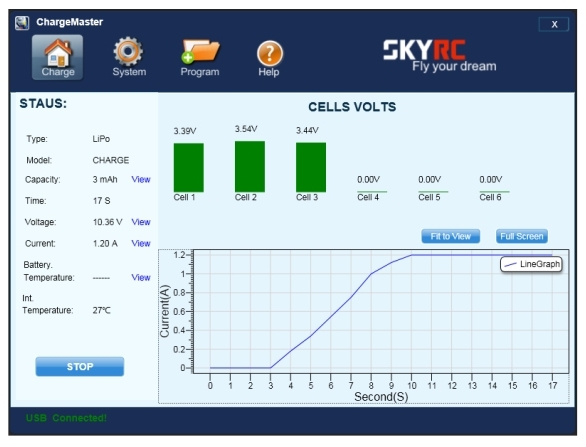
Task: Click the Cell 4 empty voltage indicator
Action: click(x=372, y=192)
